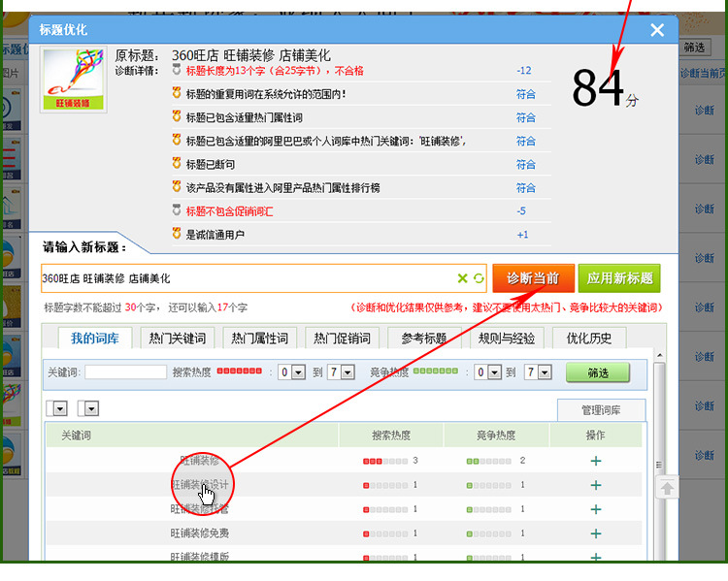Viewport: 728px width, 581px height.
Task: Open the 搜索热度 minimum dropdown
Action: [x=292, y=372]
